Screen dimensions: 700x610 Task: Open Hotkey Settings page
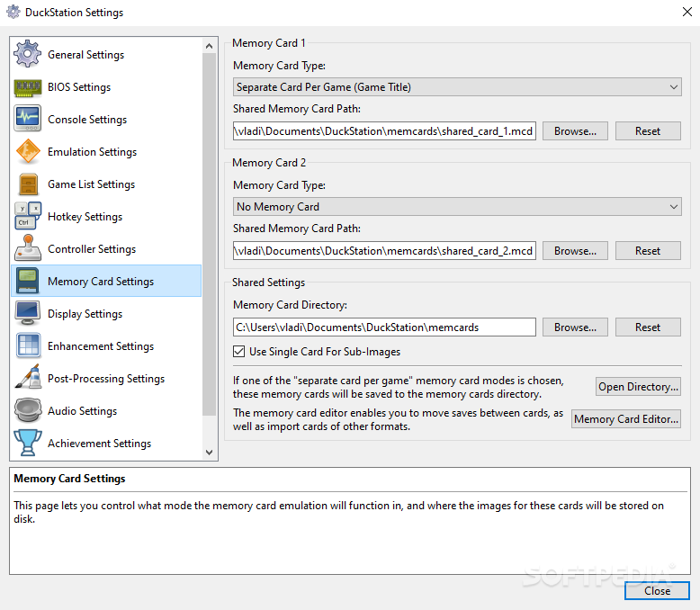106,217
